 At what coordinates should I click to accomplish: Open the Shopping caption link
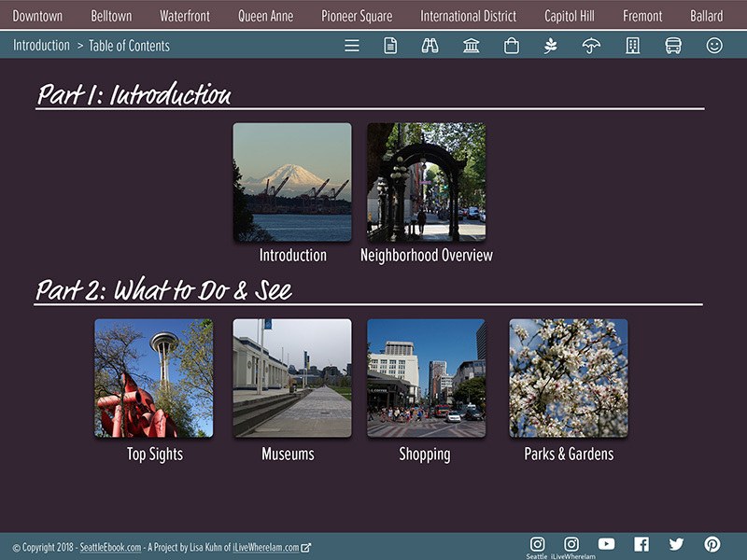[425, 455]
